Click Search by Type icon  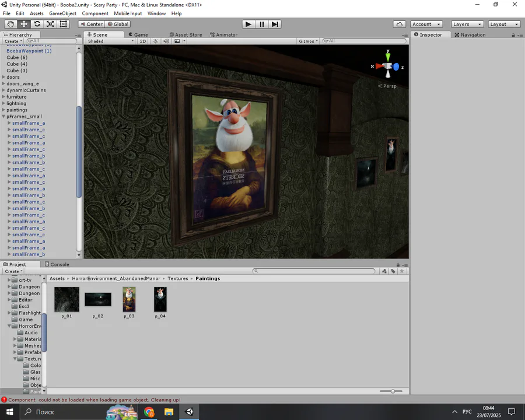tap(384, 271)
